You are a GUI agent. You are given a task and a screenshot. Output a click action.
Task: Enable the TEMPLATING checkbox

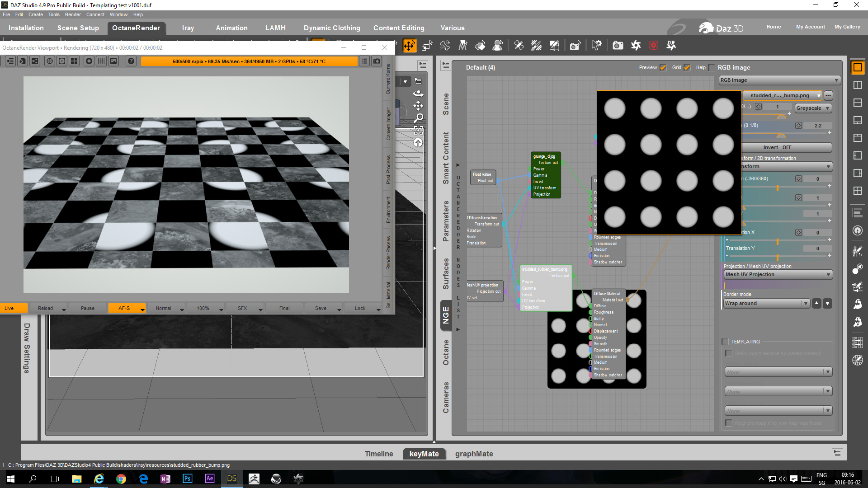click(x=726, y=342)
